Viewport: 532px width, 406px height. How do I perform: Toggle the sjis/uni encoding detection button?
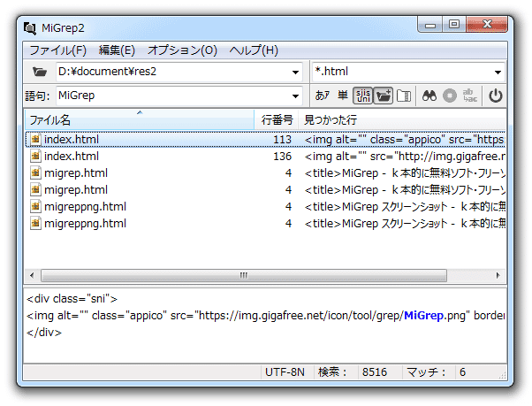click(362, 96)
